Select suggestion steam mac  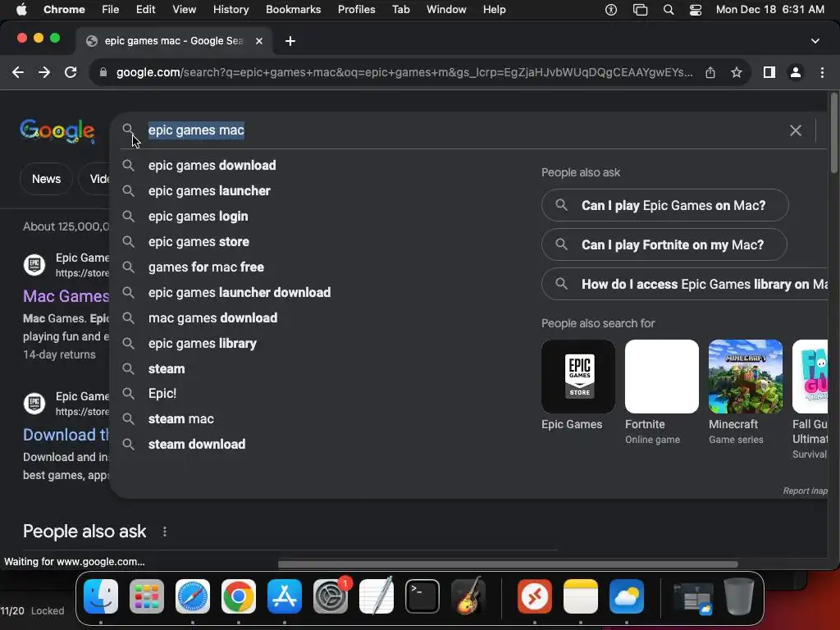181,419
